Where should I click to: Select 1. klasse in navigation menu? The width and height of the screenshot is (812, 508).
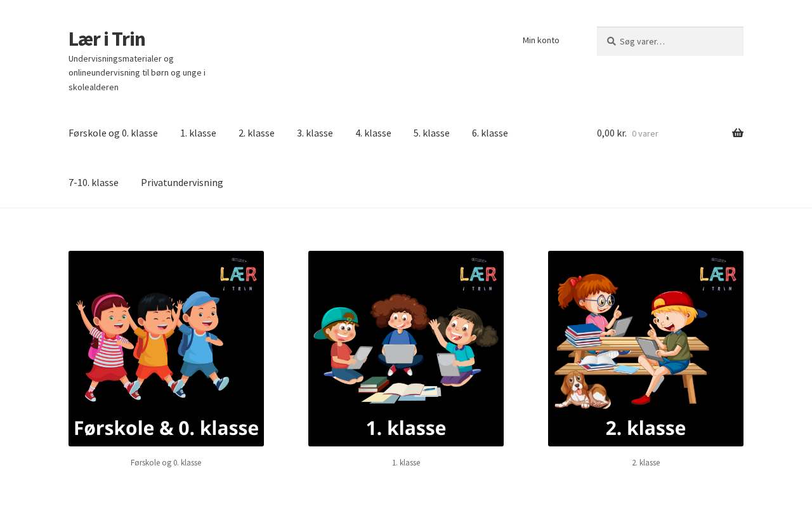[198, 133]
